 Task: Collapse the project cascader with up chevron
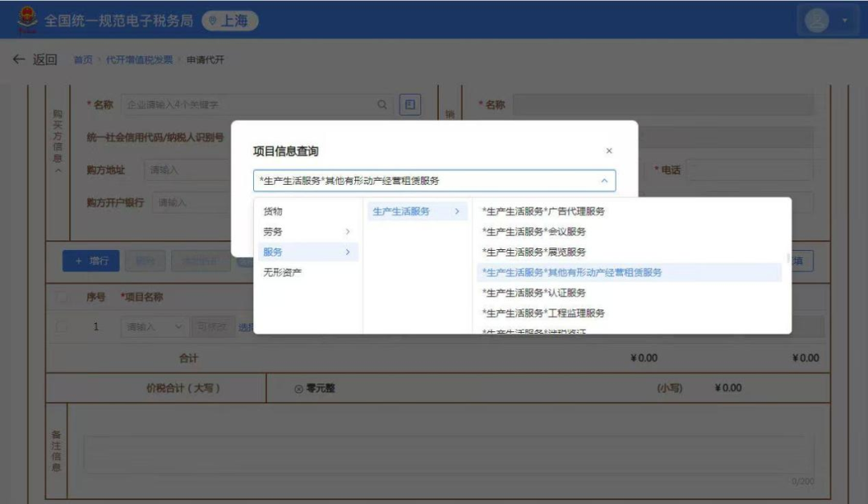click(x=604, y=181)
